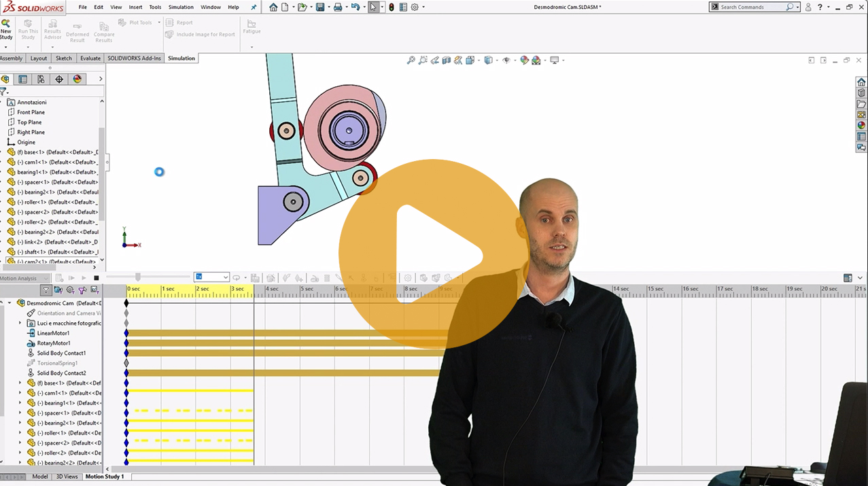The width and height of the screenshot is (868, 486).
Task: Click the Calculate Motion Study icon
Action: click(59, 277)
